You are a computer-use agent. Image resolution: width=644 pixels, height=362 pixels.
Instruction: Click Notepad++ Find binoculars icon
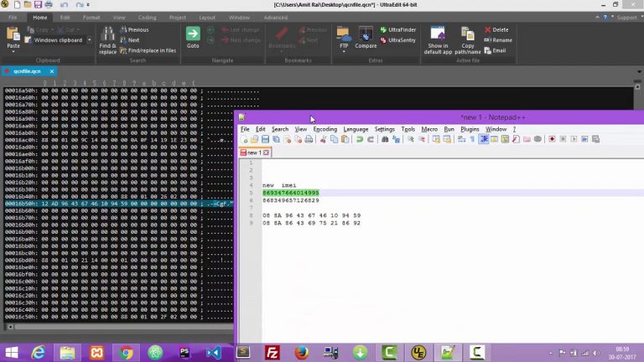[385, 140]
